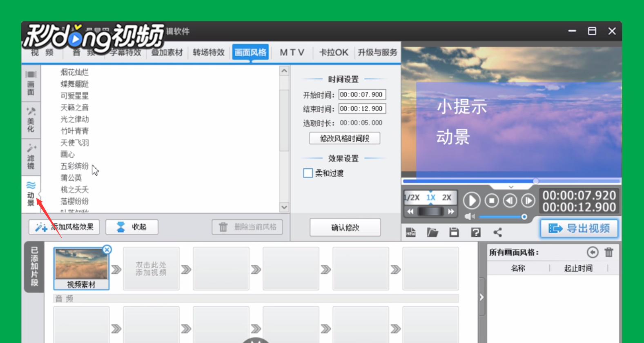The height and width of the screenshot is (343, 644).
Task: Click the style list scroll up arrow
Action: click(x=284, y=71)
